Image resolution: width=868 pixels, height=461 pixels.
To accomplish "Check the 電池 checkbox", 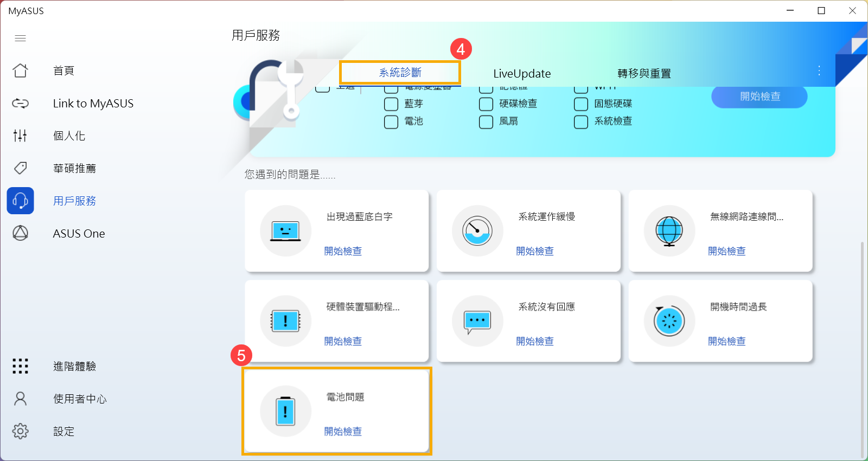I will click(391, 121).
